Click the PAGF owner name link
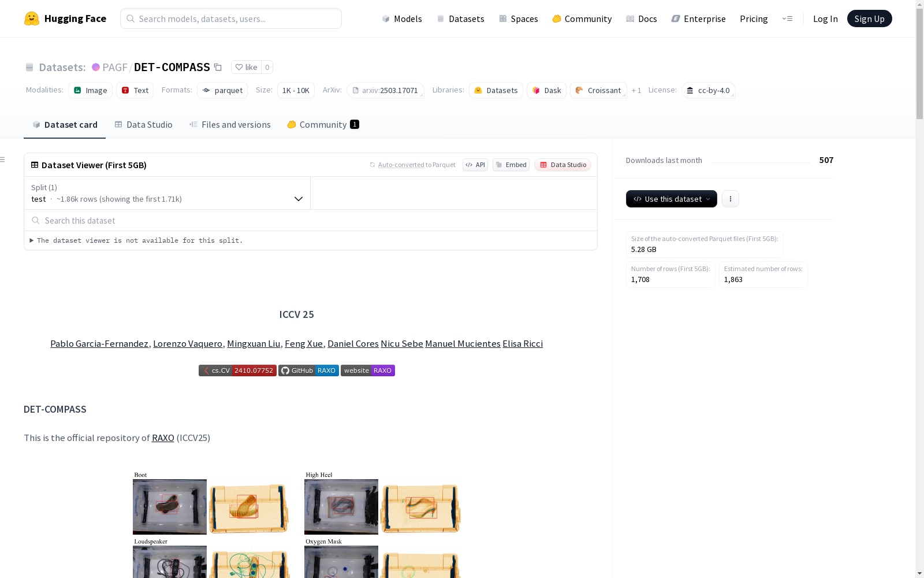 click(115, 67)
